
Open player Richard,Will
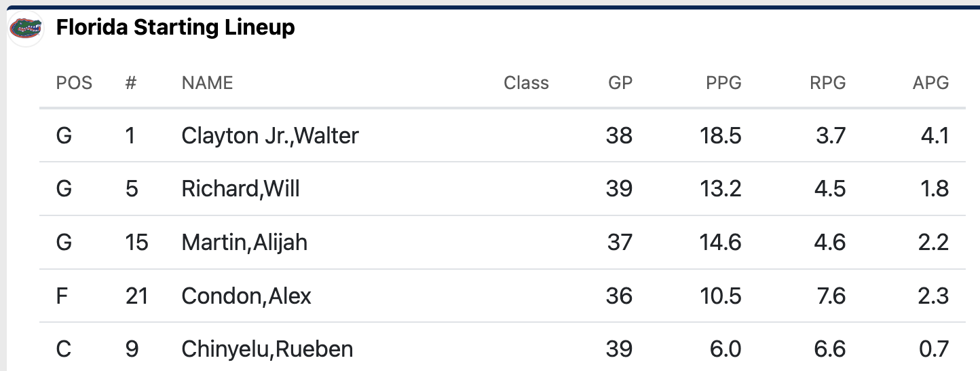240,189
